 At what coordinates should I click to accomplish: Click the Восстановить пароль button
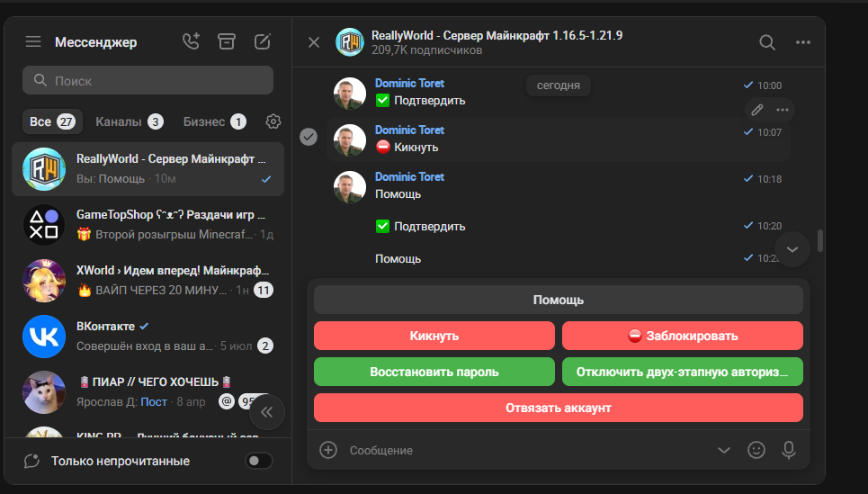(x=434, y=372)
